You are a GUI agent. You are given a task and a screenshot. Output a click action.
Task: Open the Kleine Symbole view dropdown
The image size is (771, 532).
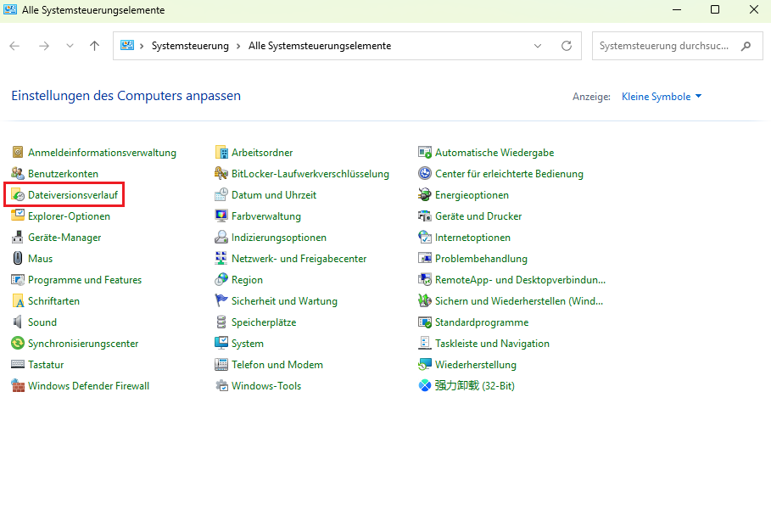[x=662, y=97]
